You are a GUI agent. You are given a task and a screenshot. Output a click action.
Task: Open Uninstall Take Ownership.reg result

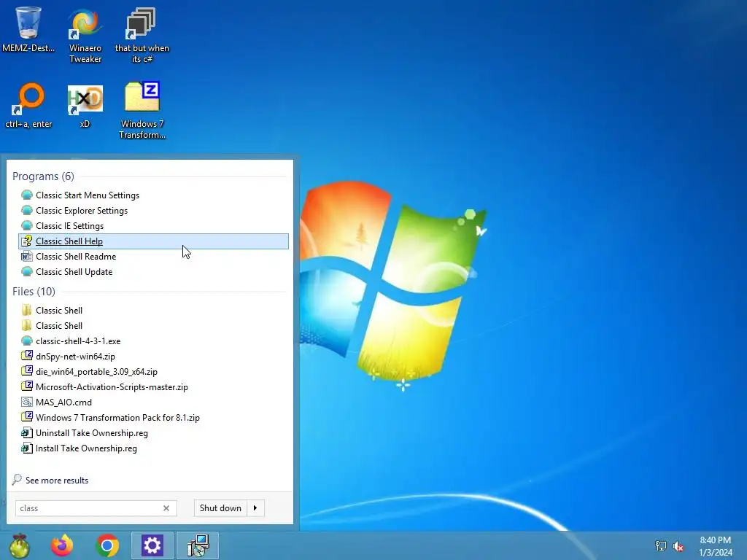[153, 433]
